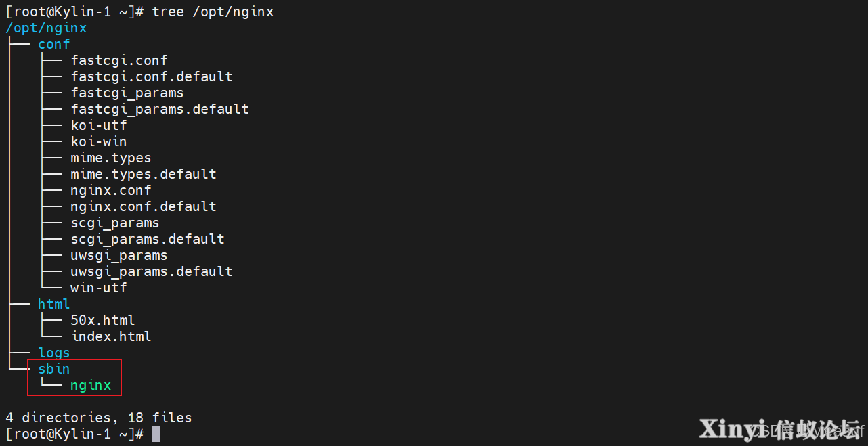Click the scgi_params file line
The height and width of the screenshot is (446, 868).
(x=115, y=223)
